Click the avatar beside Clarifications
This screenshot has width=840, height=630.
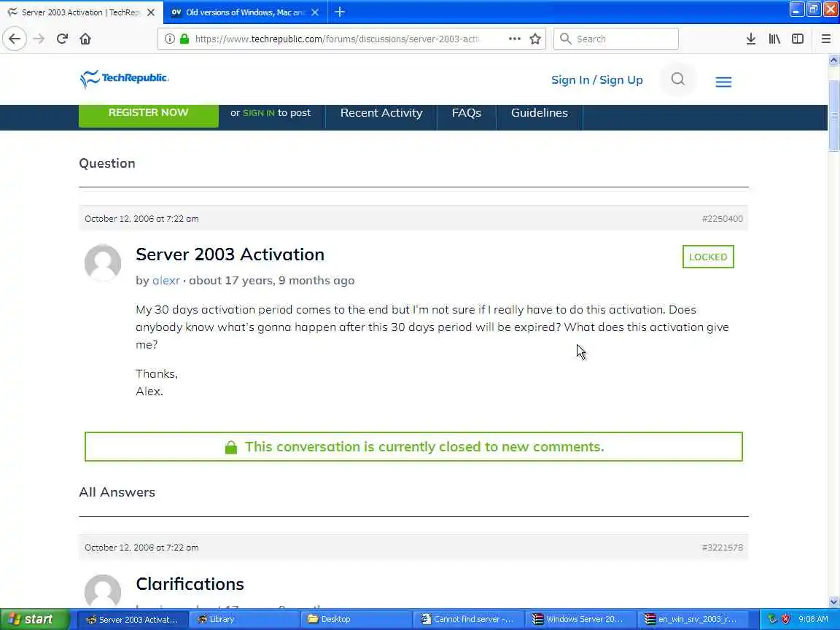103,591
